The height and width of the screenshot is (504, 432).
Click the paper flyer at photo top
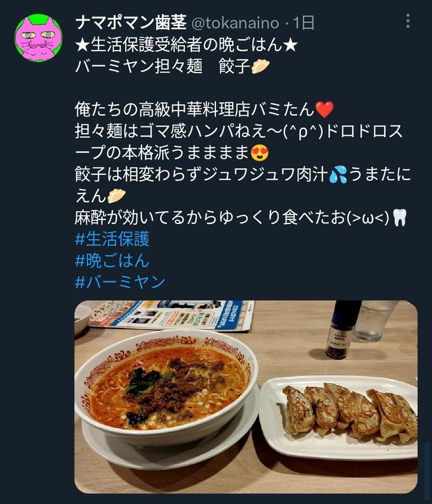coord(170,315)
